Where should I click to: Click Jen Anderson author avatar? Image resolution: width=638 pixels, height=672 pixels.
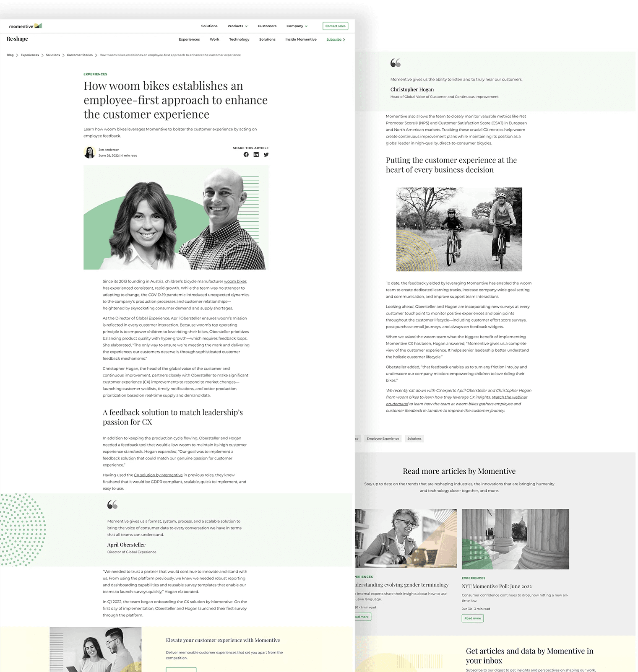tap(89, 152)
